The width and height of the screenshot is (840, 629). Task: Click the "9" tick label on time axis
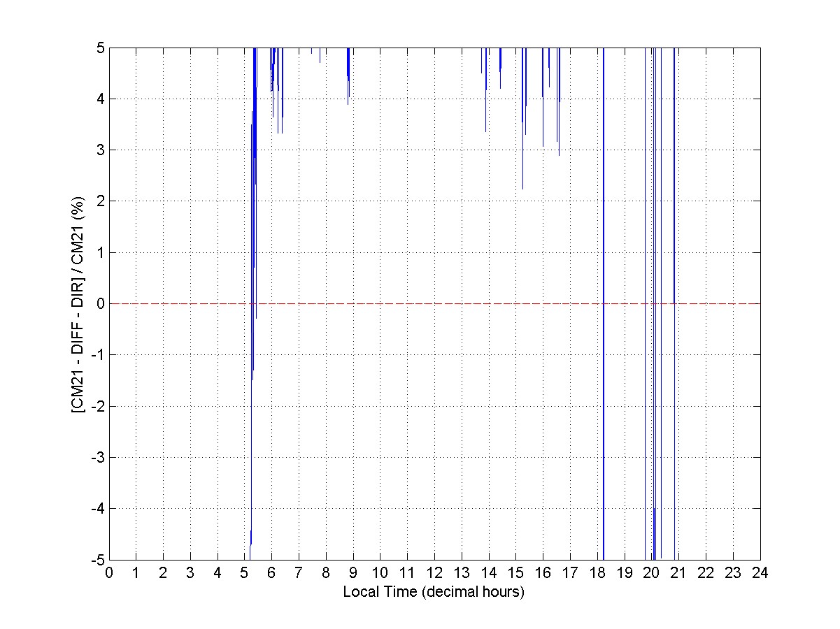pos(353,572)
